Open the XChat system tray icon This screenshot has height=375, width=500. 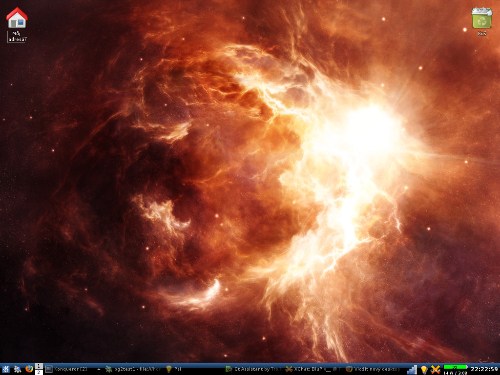point(435,369)
